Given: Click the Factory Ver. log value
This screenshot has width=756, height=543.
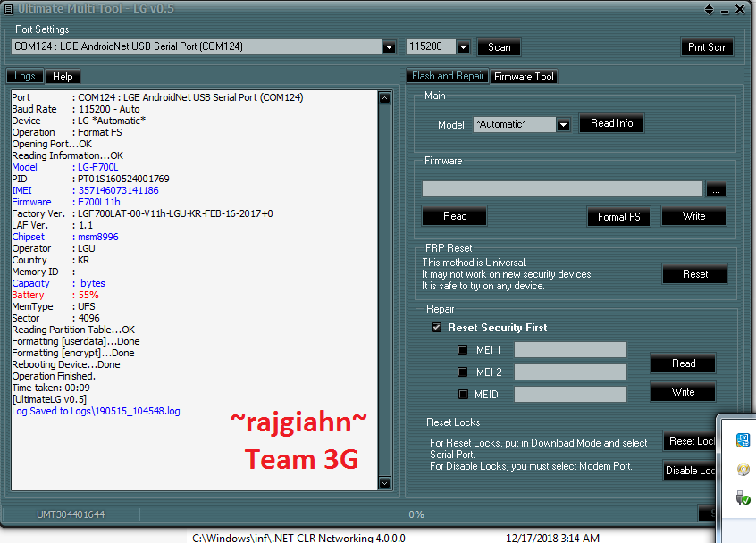Looking at the screenshot, I should point(175,213).
